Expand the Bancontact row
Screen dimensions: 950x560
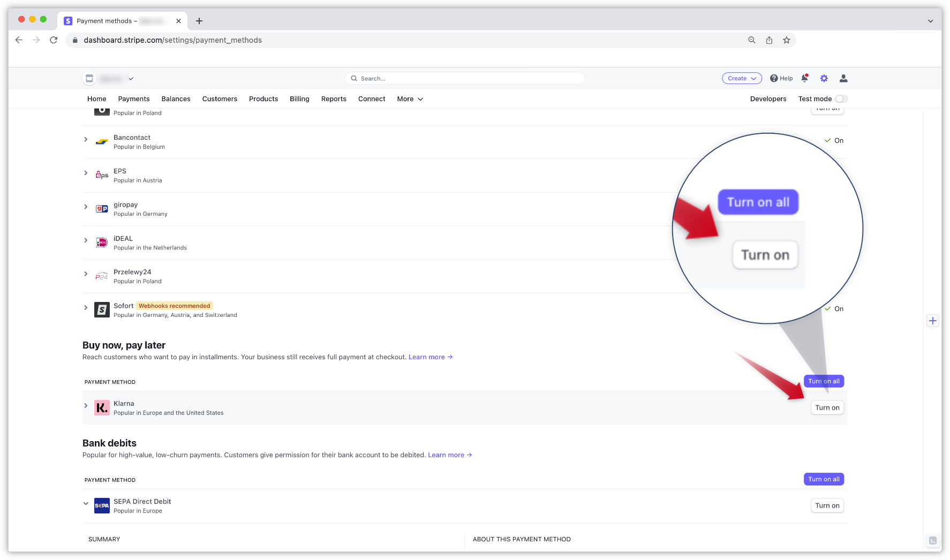pyautogui.click(x=86, y=140)
